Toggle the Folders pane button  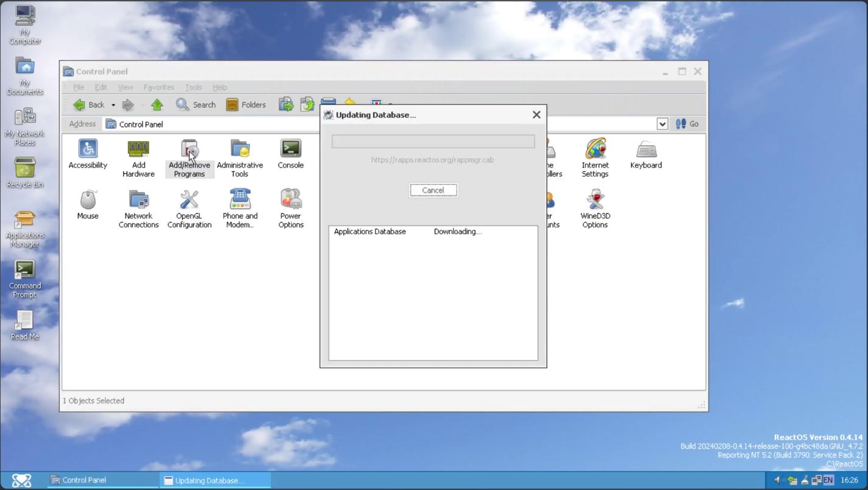(246, 105)
